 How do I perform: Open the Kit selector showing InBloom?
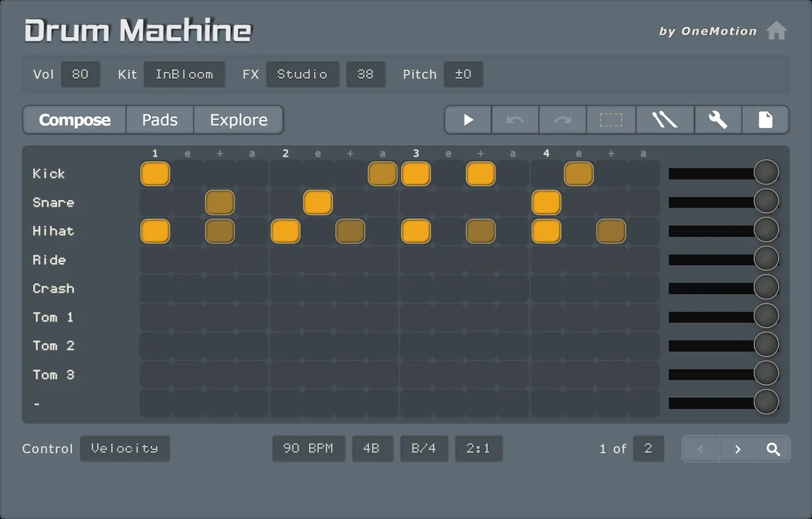click(x=184, y=74)
